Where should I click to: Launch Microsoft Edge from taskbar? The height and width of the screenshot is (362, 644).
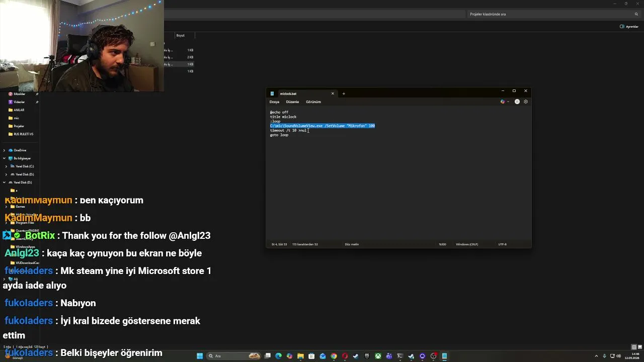click(278, 356)
